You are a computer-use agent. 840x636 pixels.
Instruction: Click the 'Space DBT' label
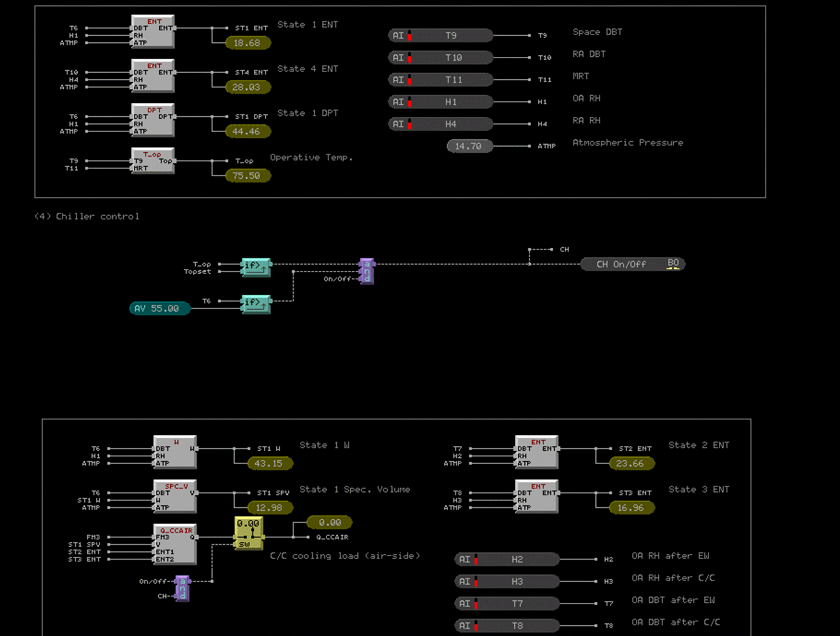[597, 32]
